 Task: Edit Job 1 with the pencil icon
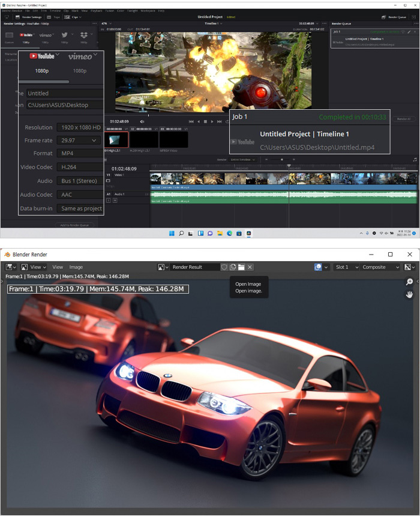(x=409, y=32)
